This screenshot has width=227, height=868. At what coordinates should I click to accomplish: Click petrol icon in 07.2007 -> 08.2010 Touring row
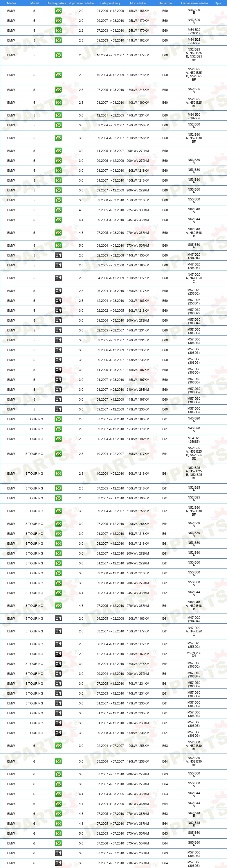pos(58,419)
